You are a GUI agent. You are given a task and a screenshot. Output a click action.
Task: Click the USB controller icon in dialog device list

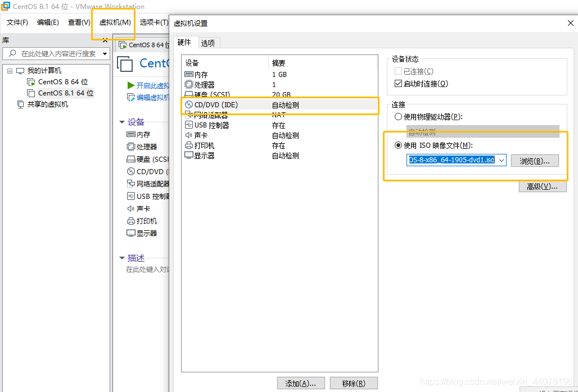click(x=189, y=125)
